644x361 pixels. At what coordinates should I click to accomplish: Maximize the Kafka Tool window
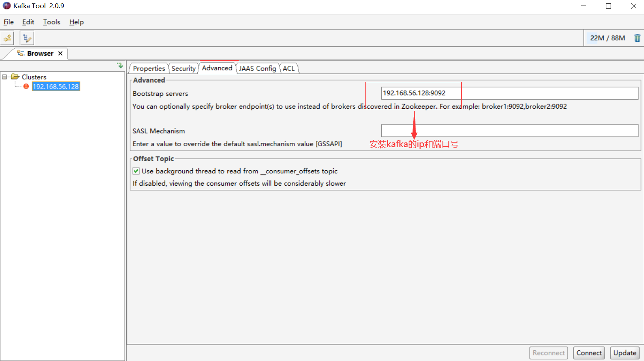[608, 6]
